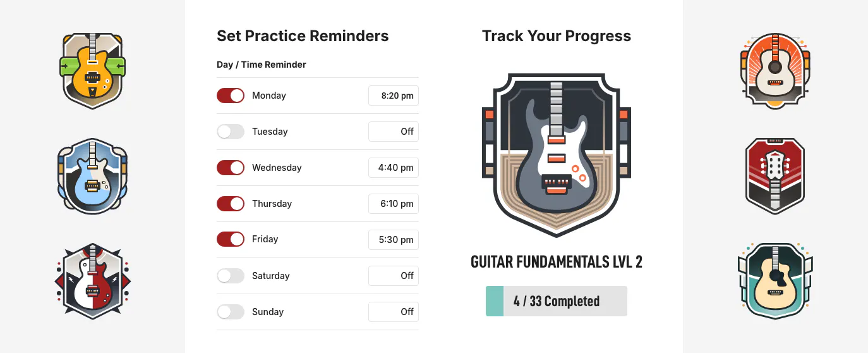Switch off the Friday reminder
This screenshot has height=353, width=868.
(x=231, y=239)
